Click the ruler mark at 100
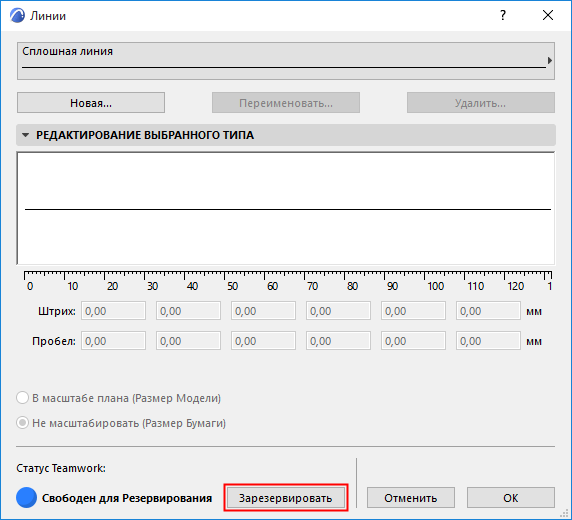 tap(436, 286)
